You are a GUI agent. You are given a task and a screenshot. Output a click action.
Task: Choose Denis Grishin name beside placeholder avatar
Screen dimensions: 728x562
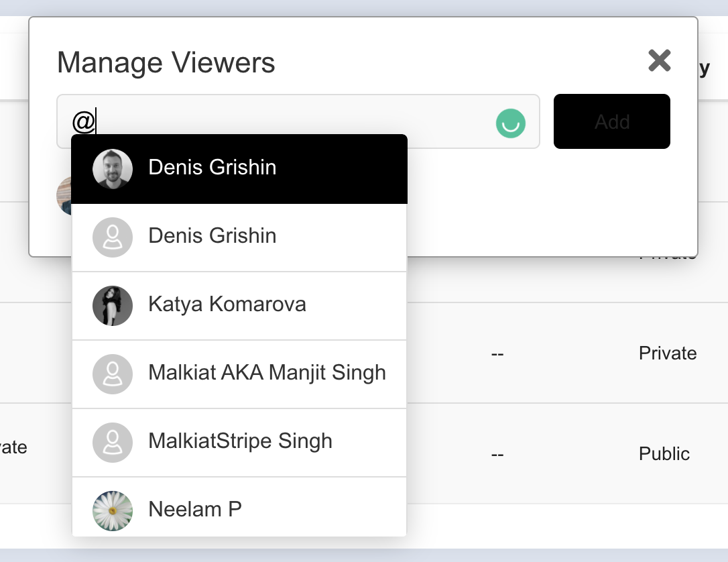(212, 236)
